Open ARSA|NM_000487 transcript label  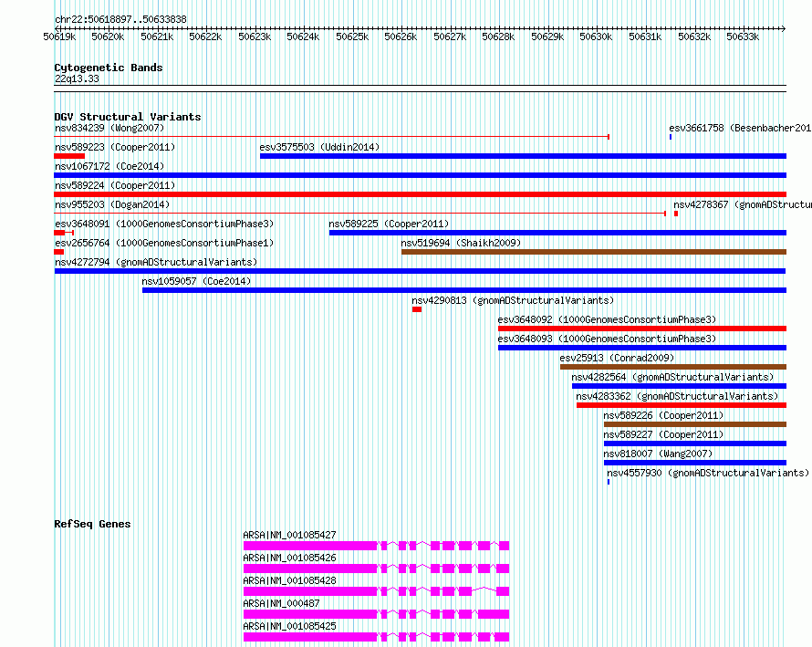pyautogui.click(x=281, y=603)
